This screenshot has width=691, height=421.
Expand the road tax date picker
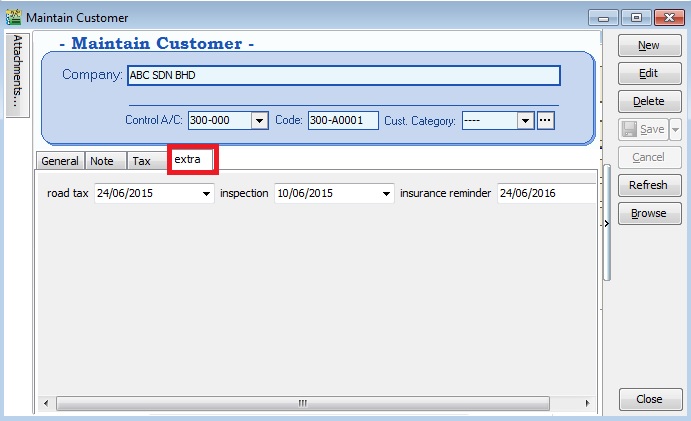pos(207,193)
